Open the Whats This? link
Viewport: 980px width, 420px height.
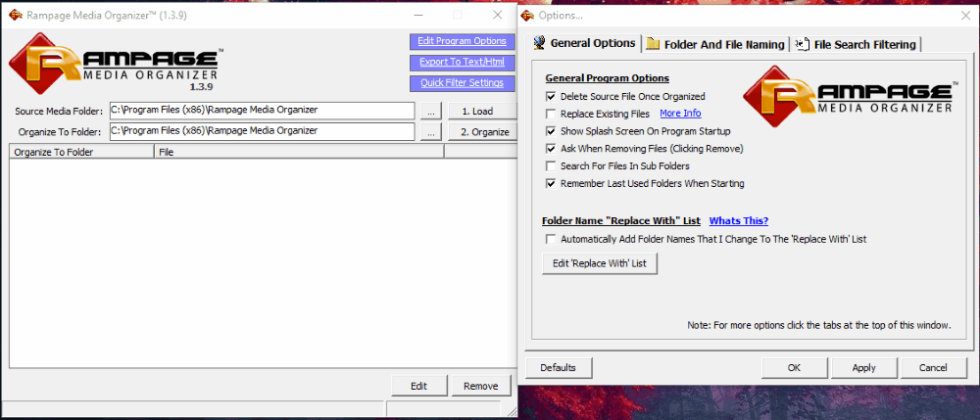pyautogui.click(x=739, y=221)
